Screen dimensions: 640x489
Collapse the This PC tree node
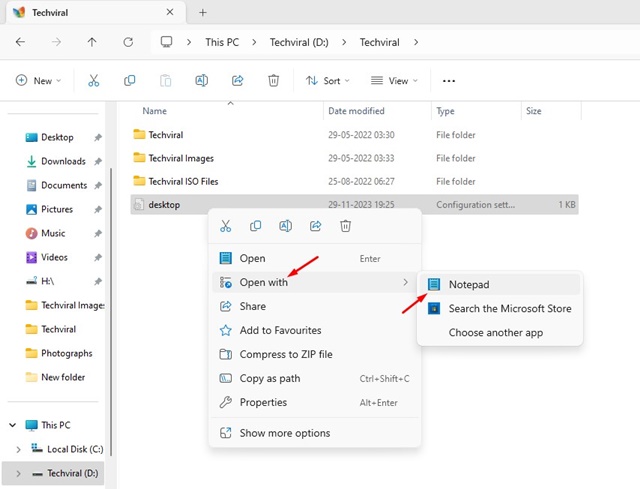tap(13, 425)
